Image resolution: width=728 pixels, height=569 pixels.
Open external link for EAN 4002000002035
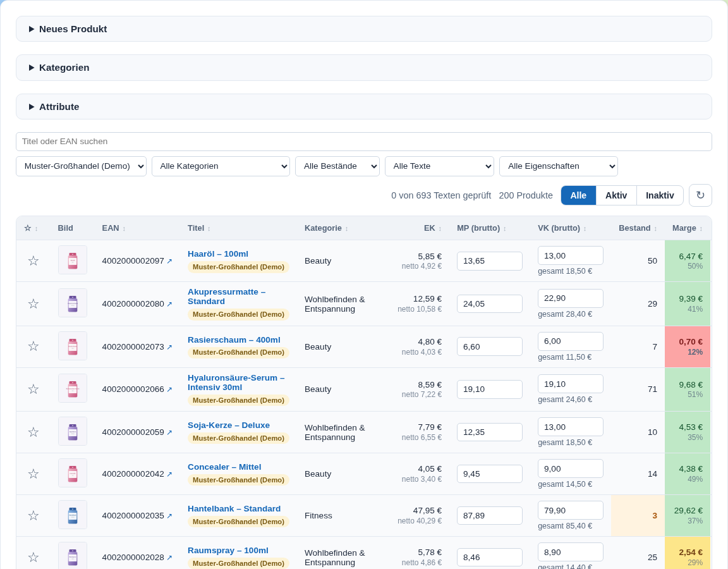(169, 516)
